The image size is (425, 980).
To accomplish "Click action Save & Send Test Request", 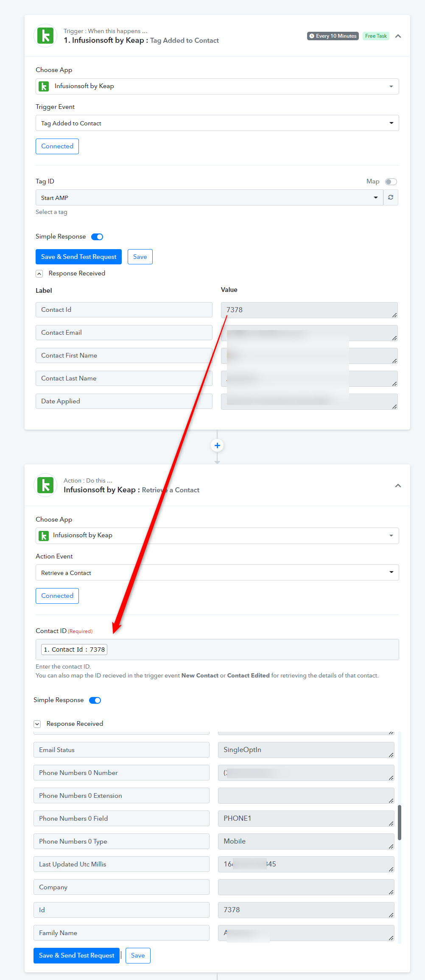I will tap(76, 955).
